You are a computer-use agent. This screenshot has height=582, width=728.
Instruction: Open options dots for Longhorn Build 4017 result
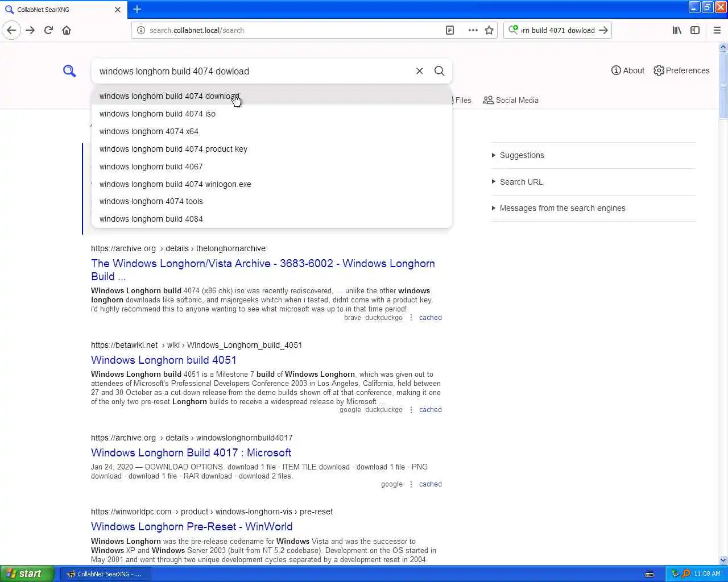click(x=411, y=484)
